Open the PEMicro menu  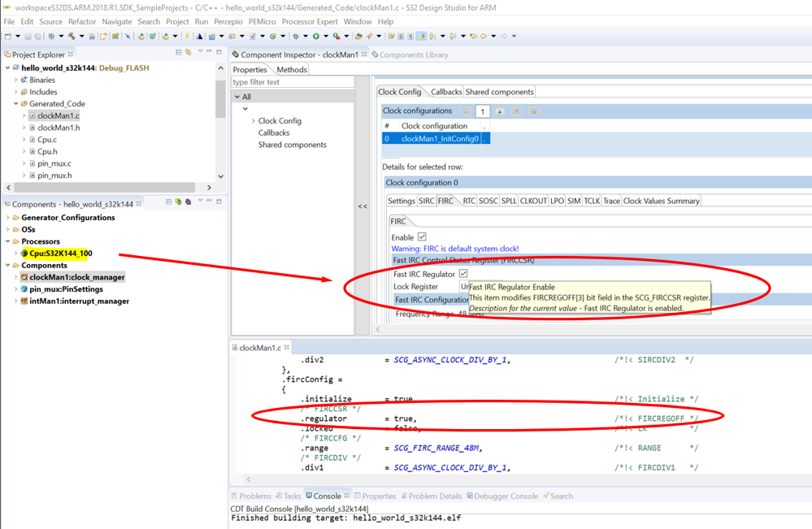(x=262, y=22)
